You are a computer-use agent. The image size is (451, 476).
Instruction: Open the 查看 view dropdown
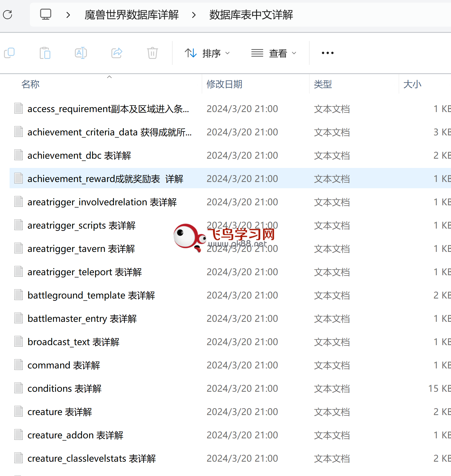(274, 53)
